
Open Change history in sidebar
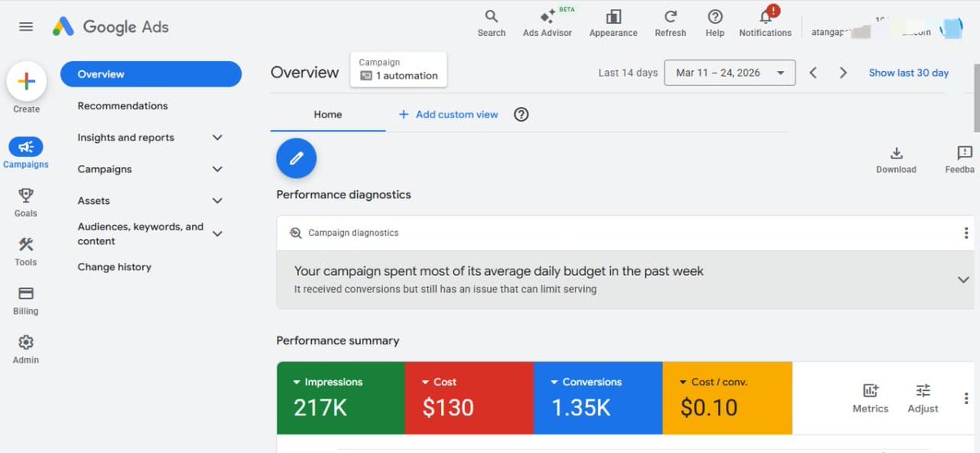[x=114, y=267]
